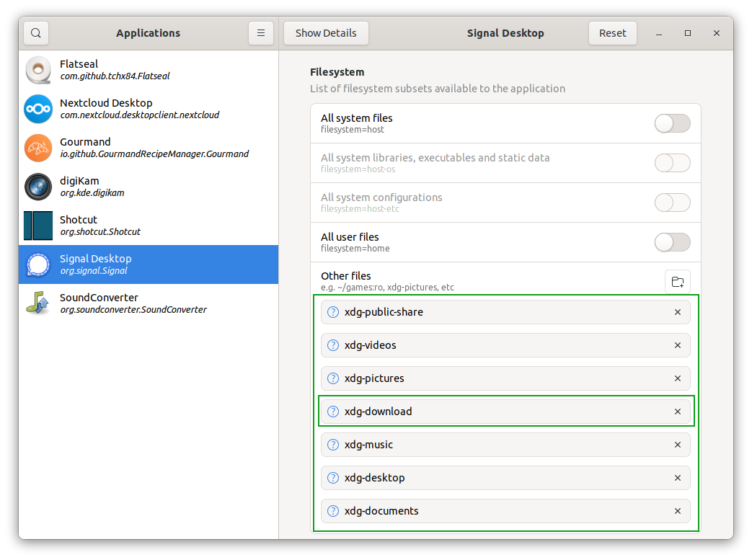Click help icon beside xdg-download
This screenshot has height=560, width=752.
(x=333, y=412)
